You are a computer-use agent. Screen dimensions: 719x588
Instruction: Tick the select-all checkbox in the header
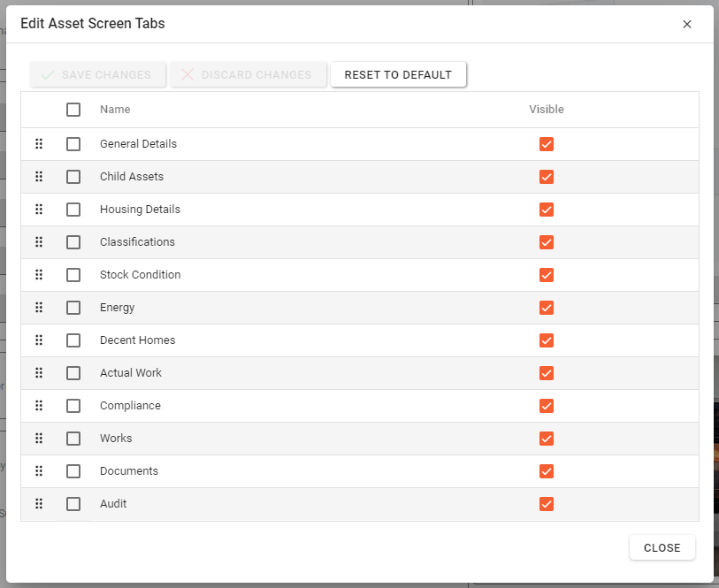(x=73, y=110)
